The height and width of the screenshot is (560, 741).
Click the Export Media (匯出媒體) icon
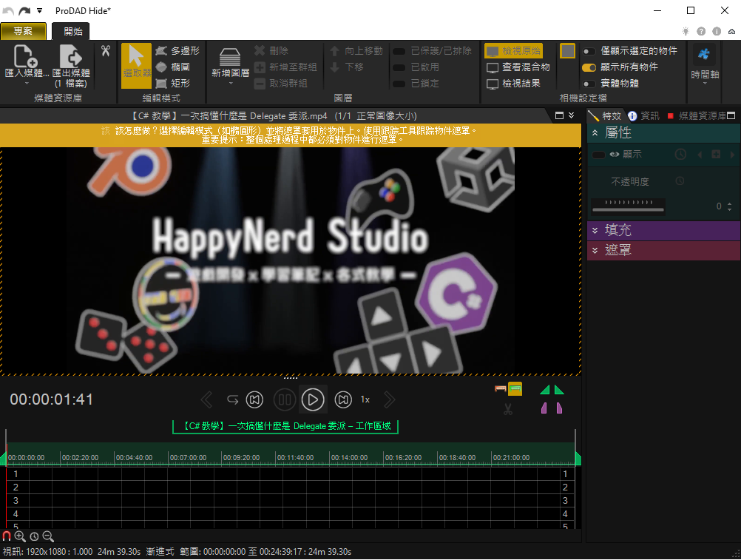71,57
